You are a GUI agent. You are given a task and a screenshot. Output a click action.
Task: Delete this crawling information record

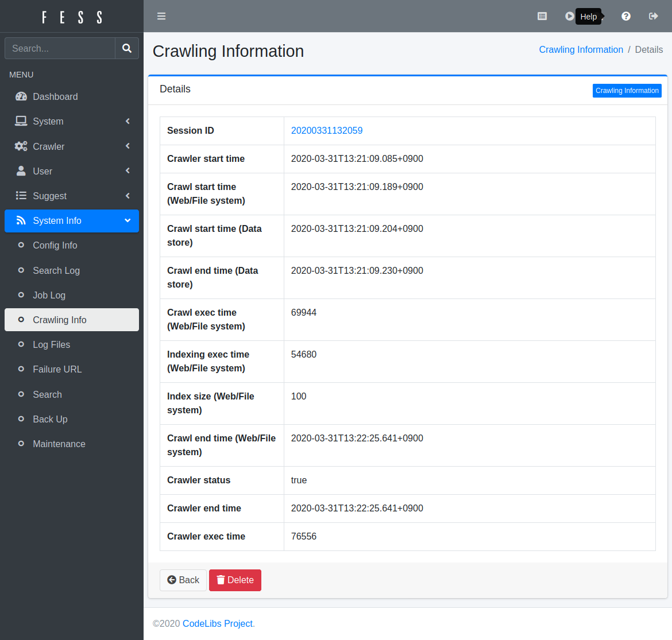[x=235, y=580]
